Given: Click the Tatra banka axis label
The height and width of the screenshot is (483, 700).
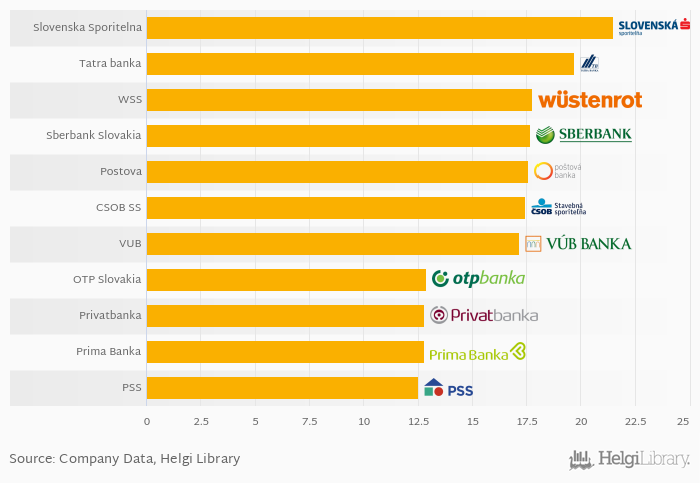Looking at the screenshot, I should (x=110, y=63).
